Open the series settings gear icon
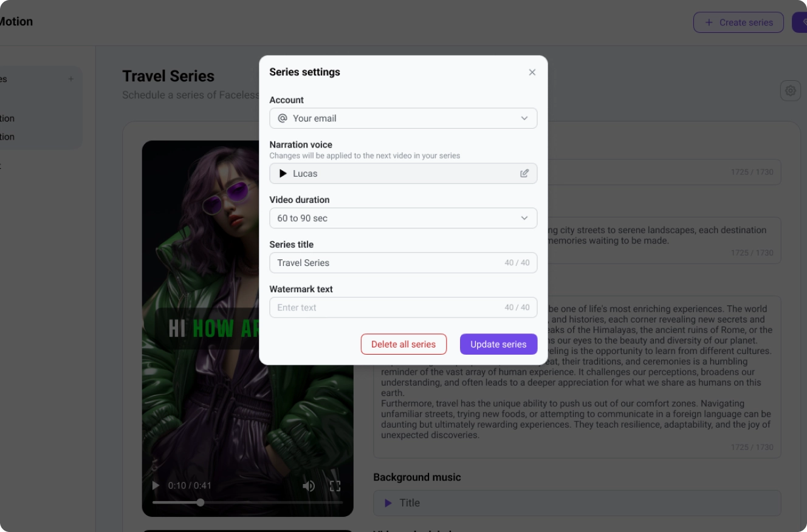 [791, 90]
